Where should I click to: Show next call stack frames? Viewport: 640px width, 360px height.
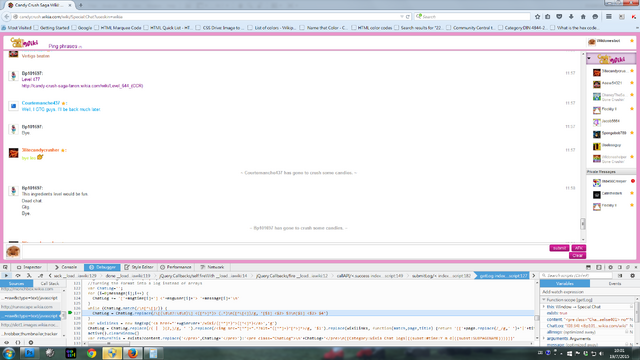pos(533,276)
